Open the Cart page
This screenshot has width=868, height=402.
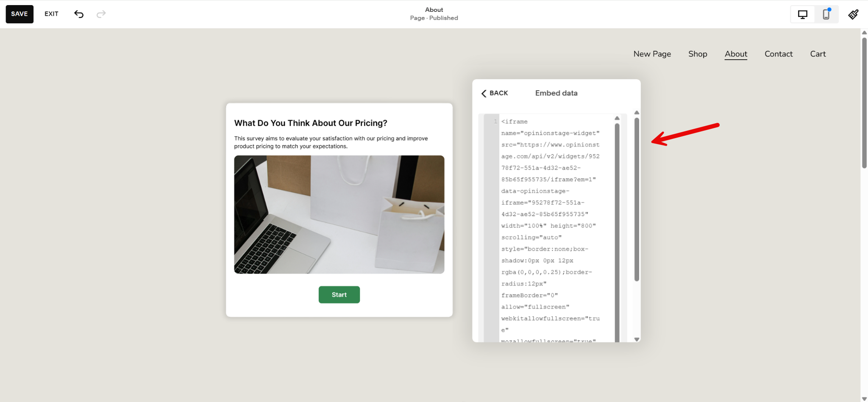(817, 54)
